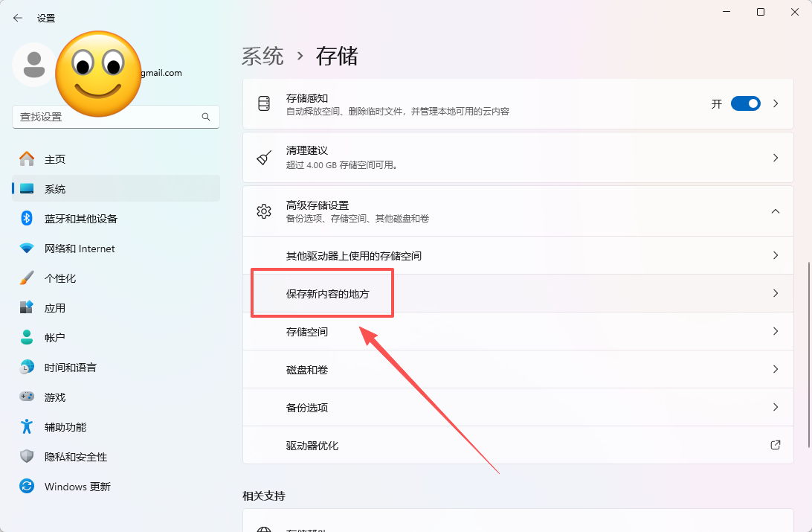Expand Cleanup recommendations (清理建议) chevron

click(x=776, y=158)
